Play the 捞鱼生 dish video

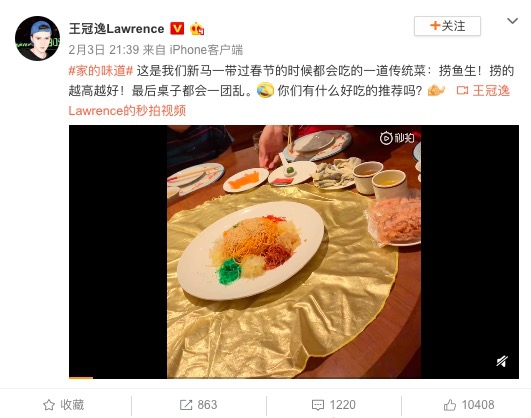[x=294, y=252]
